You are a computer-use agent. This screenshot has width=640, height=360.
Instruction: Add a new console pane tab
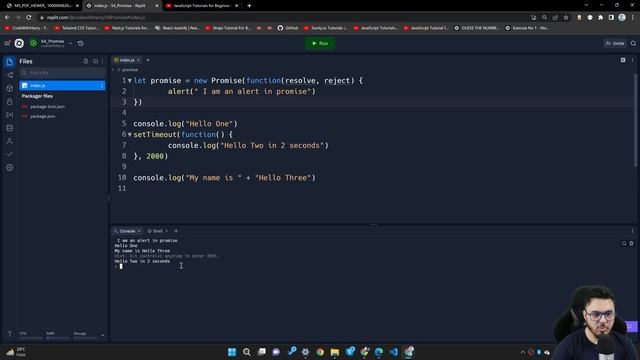tap(176, 231)
